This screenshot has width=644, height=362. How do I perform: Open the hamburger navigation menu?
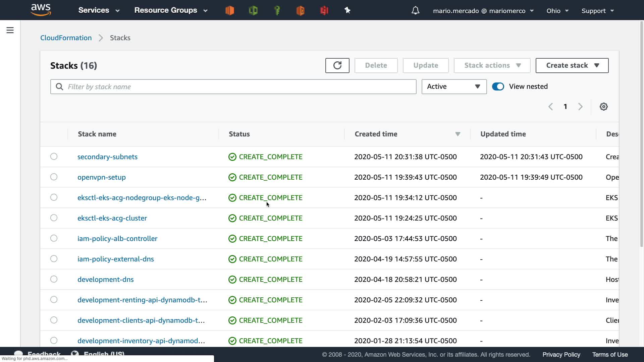pyautogui.click(x=10, y=31)
